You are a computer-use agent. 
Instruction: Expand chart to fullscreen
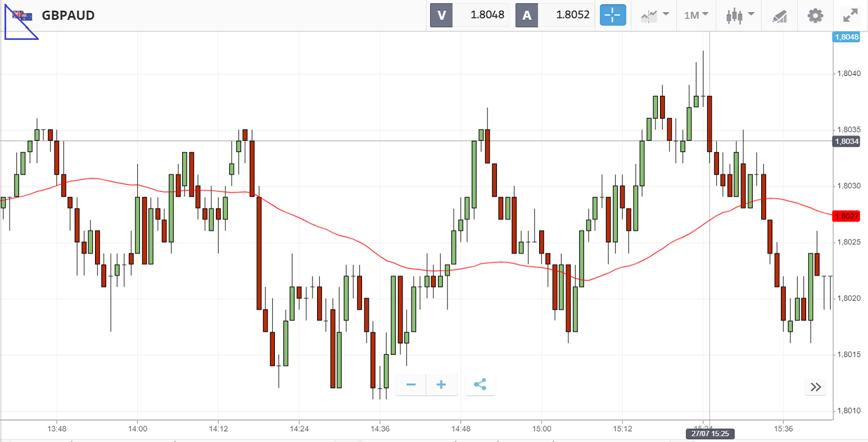[851, 15]
